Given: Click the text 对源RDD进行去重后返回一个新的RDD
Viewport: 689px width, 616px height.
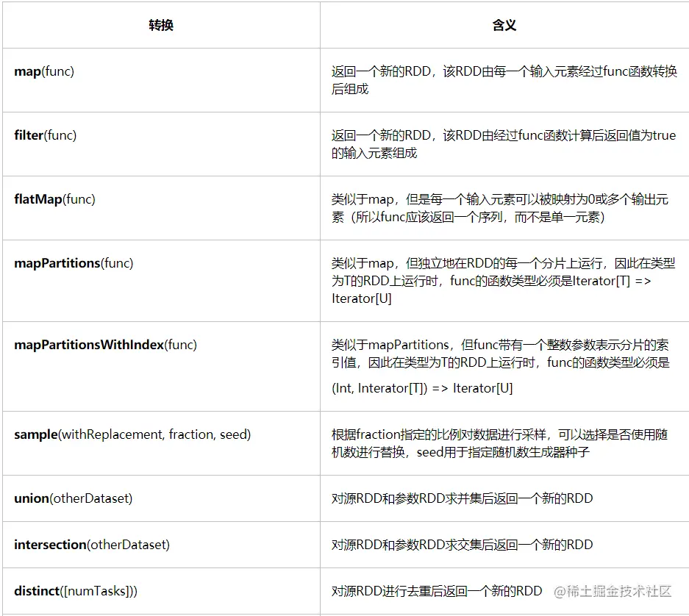Looking at the screenshot, I should coord(437,591).
